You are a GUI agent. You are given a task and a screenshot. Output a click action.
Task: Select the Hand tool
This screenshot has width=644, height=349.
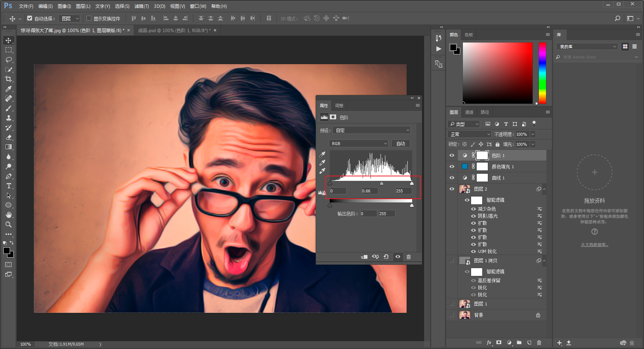(x=9, y=215)
